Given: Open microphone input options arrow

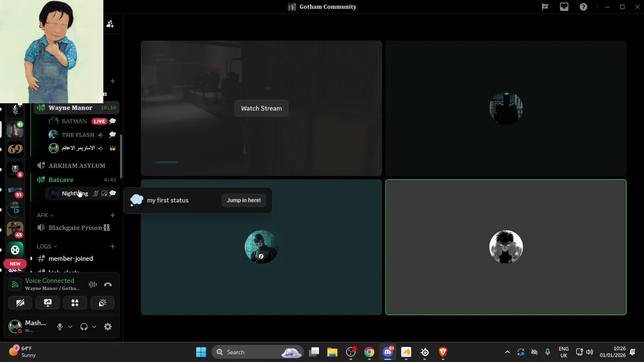Looking at the screenshot, I should tap(70, 327).
